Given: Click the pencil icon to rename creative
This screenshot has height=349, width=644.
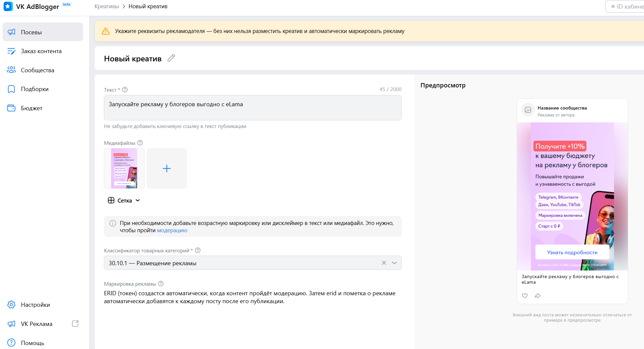Looking at the screenshot, I should pyautogui.click(x=171, y=58).
